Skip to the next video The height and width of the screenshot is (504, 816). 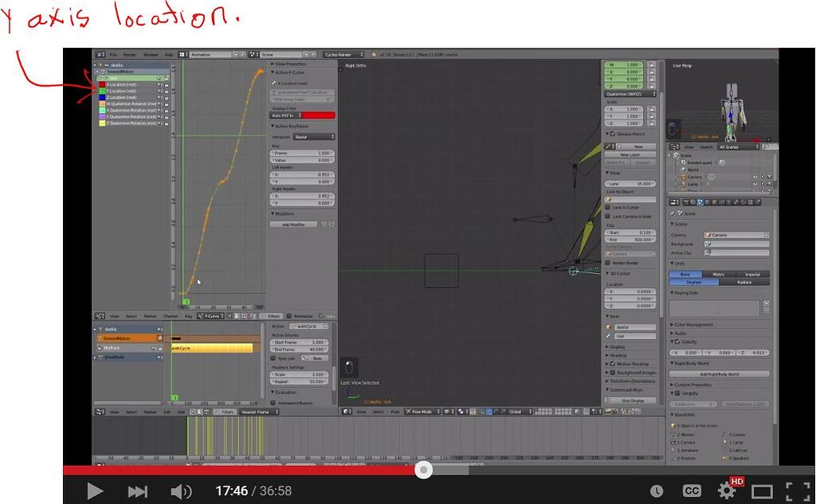(x=137, y=491)
